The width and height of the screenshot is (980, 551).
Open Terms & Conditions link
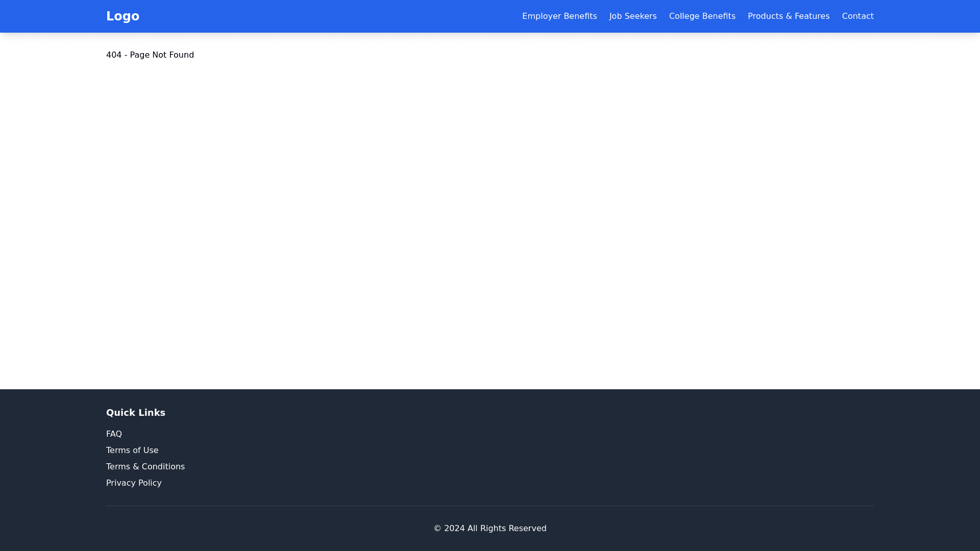(x=145, y=466)
